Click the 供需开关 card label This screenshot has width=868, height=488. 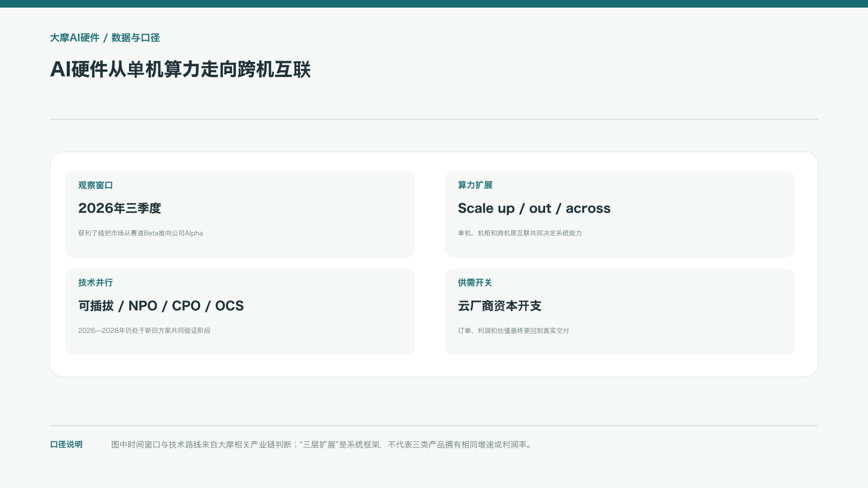pos(475,282)
